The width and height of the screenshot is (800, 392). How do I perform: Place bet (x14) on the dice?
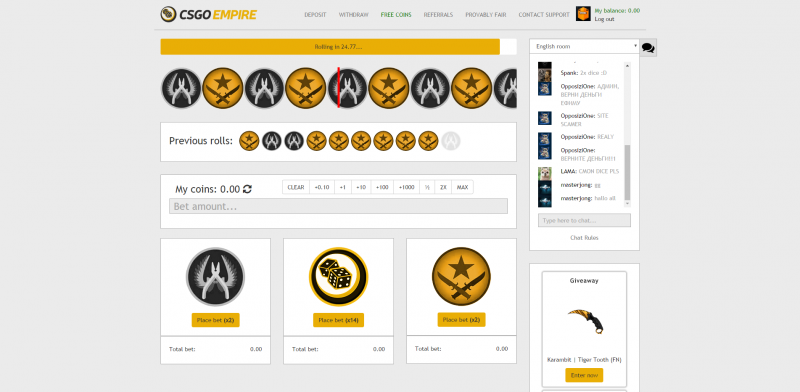338,320
